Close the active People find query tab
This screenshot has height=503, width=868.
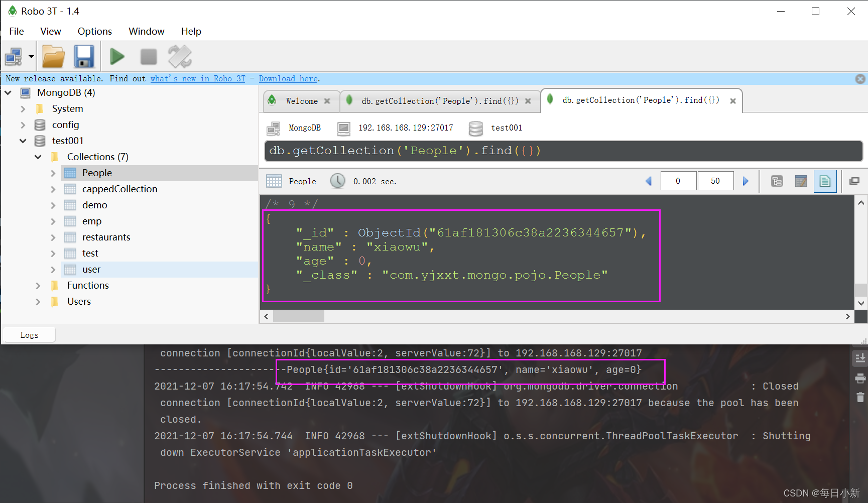pos(733,101)
